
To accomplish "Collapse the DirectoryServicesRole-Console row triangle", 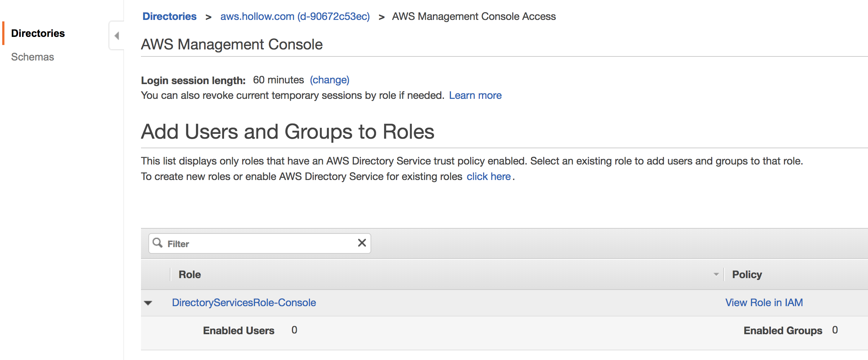I will [148, 303].
